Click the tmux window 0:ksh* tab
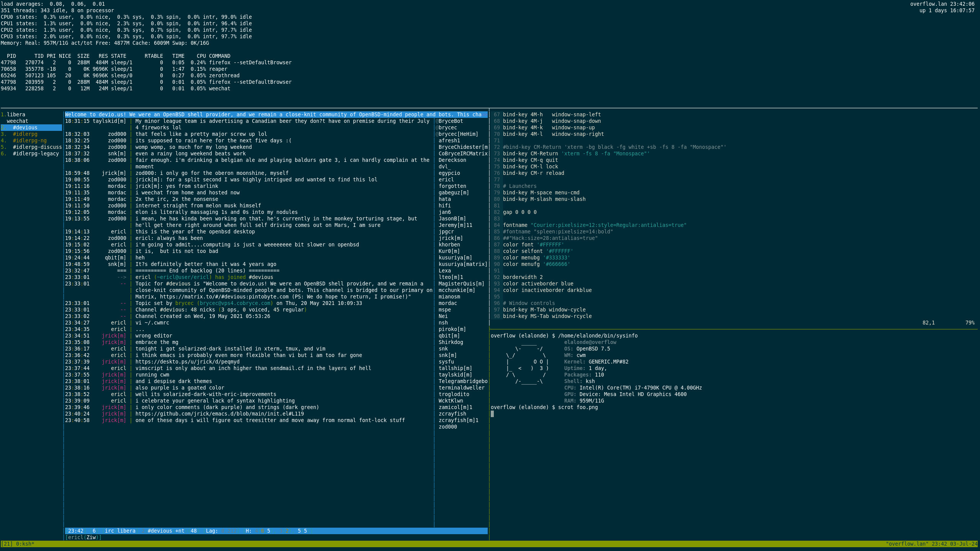The image size is (980, 551). pos(25,544)
